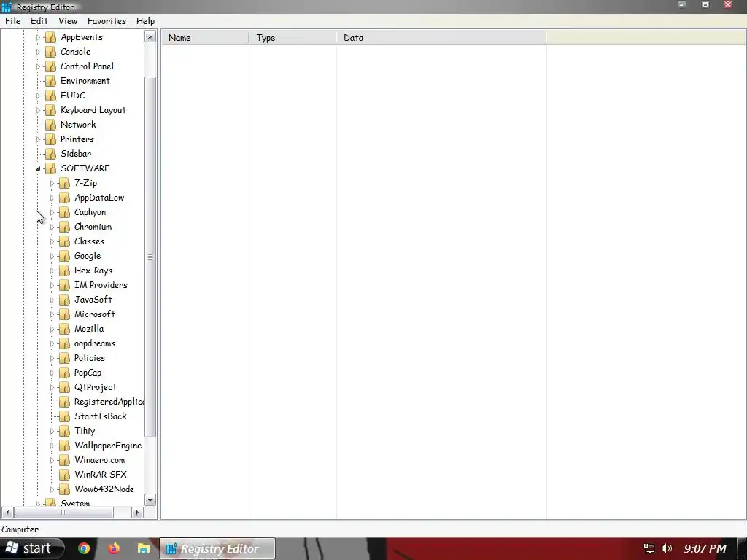Click the AppDataLow folder icon

64,198
